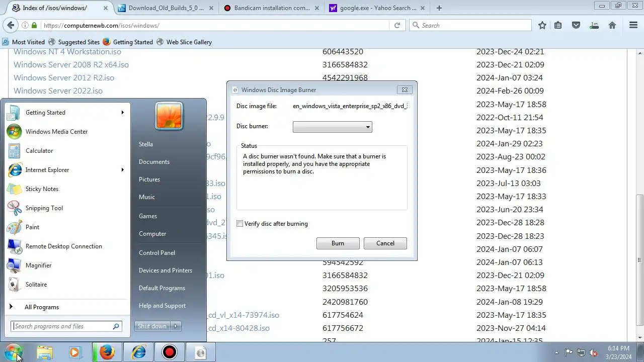Switch to Download_Old_Builds_5_0 tab
The height and width of the screenshot is (362, 644).
click(x=166, y=8)
